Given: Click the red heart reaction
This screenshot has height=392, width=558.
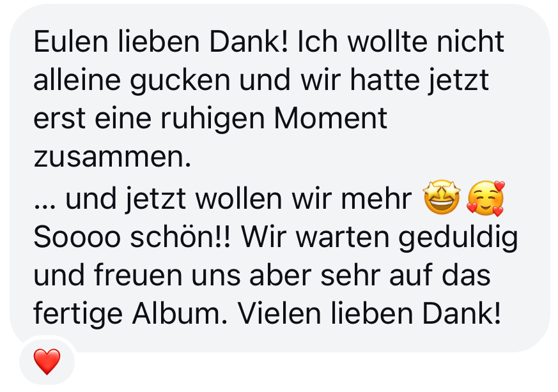Looking at the screenshot, I should point(47,362).
